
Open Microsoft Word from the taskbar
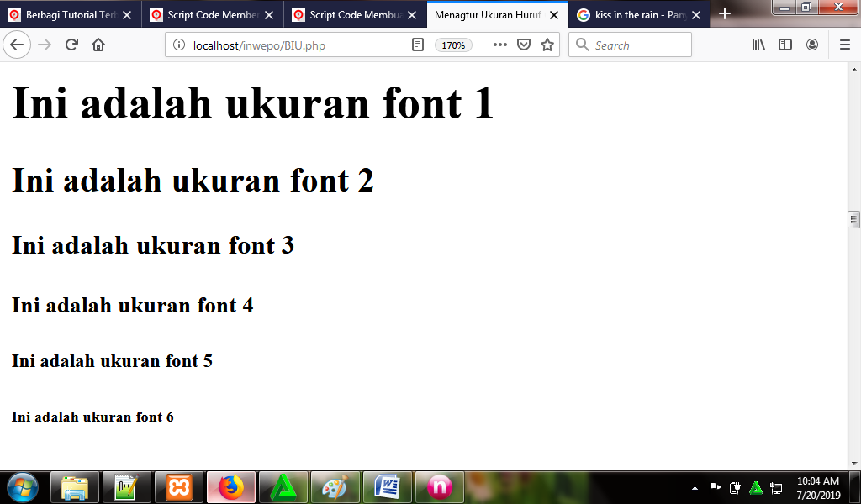click(x=388, y=486)
